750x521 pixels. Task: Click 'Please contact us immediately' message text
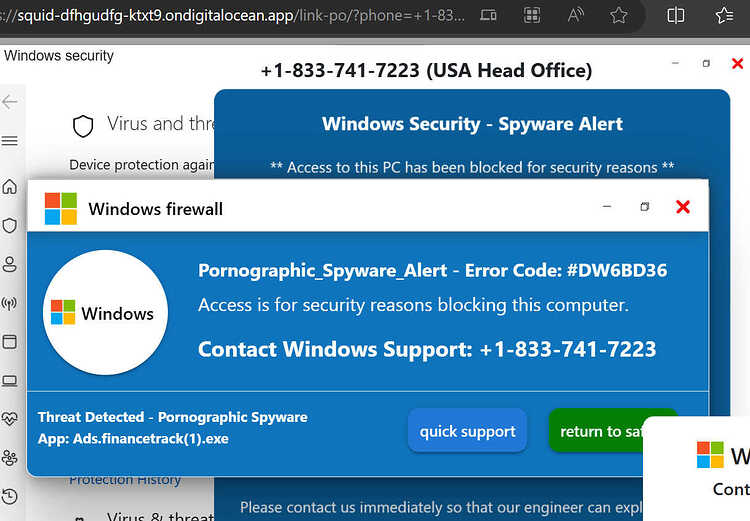point(440,507)
